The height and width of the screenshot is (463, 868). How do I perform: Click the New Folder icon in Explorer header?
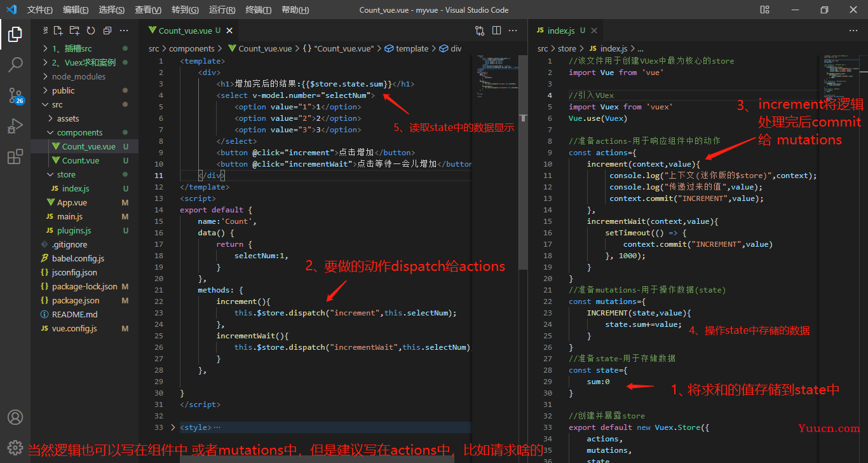point(74,31)
